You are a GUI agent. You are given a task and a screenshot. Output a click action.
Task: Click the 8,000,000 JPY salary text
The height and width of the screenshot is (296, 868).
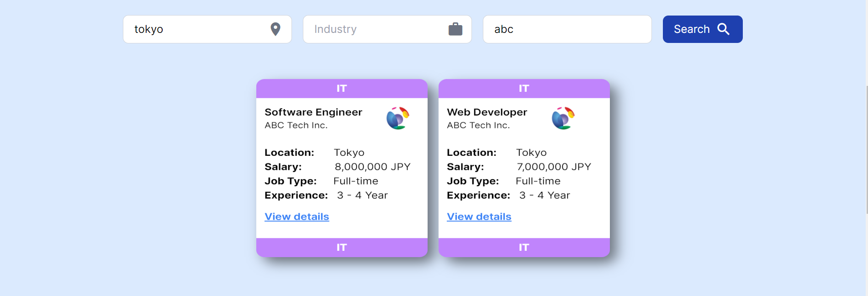373,166
